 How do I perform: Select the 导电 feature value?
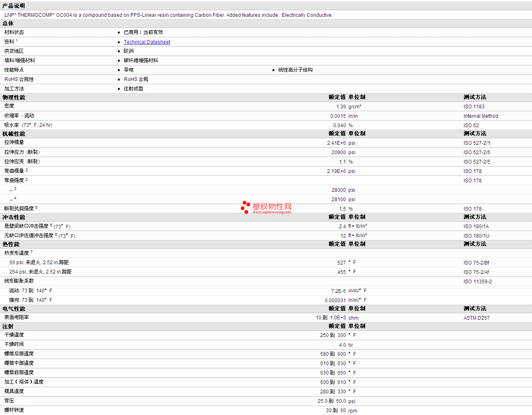(x=129, y=70)
